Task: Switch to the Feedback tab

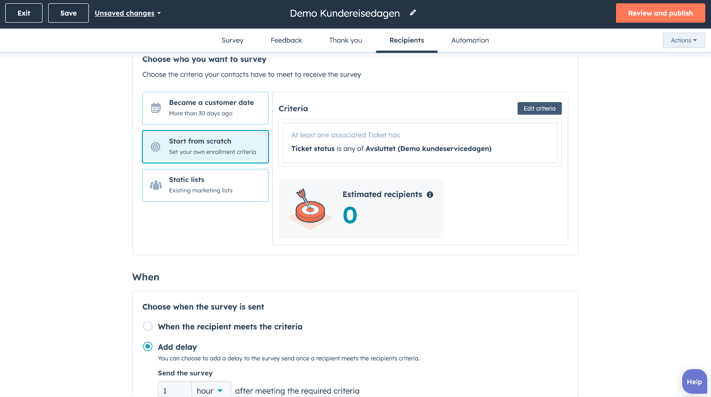Action: [286, 40]
